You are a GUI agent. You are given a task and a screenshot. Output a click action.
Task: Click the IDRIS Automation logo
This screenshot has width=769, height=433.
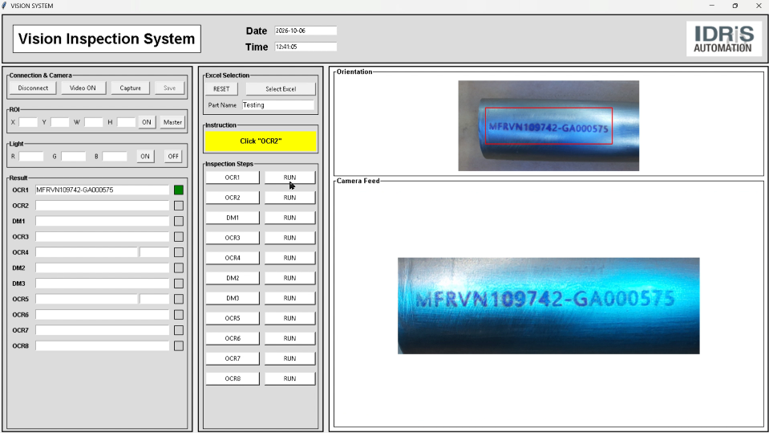click(x=723, y=39)
